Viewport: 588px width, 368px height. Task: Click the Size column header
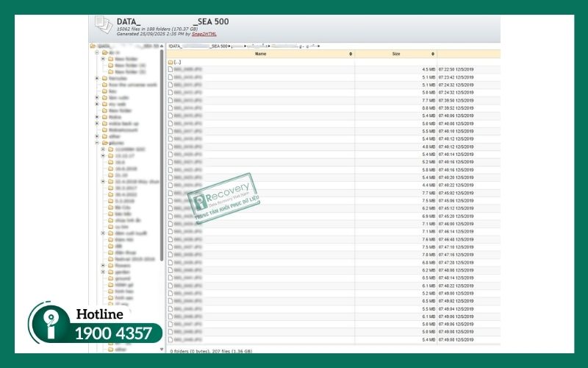(395, 54)
